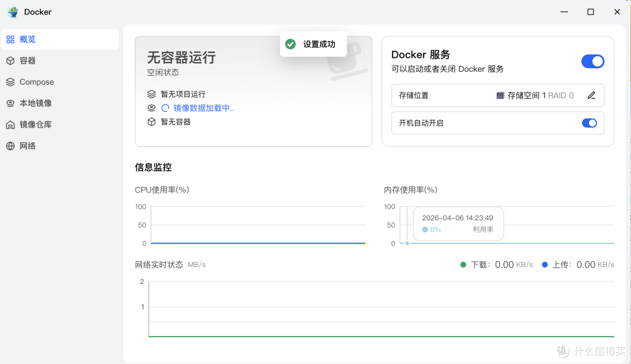
Task: Click the 内存使用率(%) chart title
Action: click(411, 190)
